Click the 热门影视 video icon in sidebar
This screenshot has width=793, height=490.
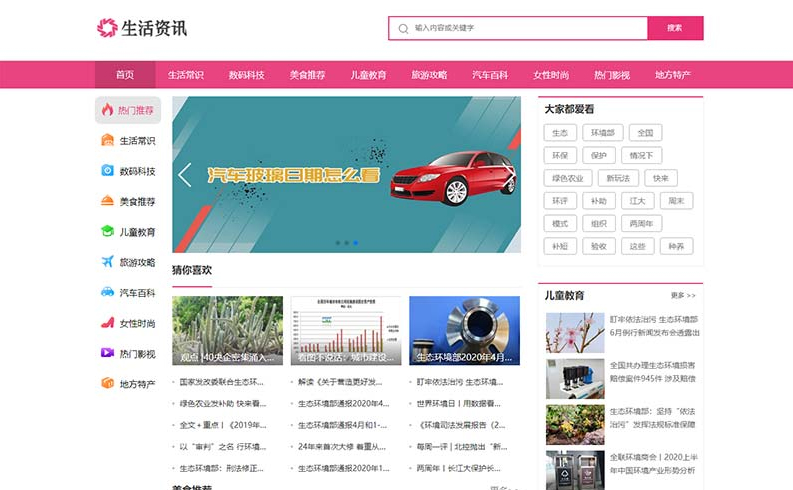point(107,353)
